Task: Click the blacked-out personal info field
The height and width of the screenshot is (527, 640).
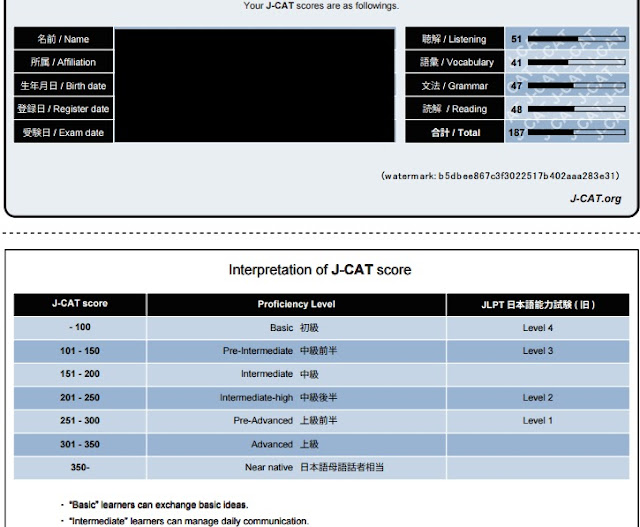Action: tap(255, 85)
